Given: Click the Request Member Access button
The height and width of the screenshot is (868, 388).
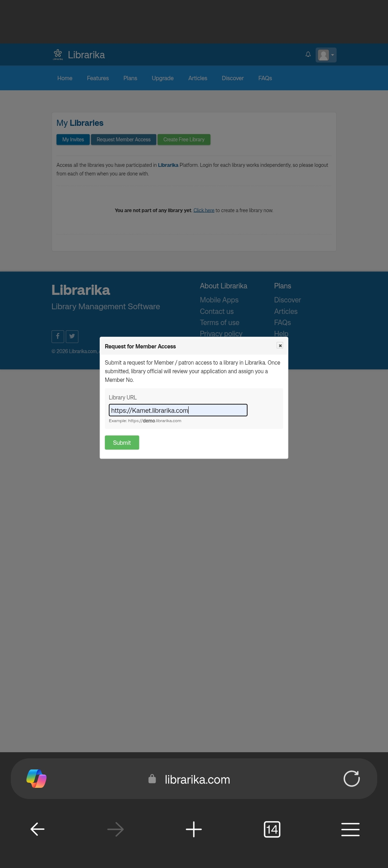Looking at the screenshot, I should [x=124, y=140].
